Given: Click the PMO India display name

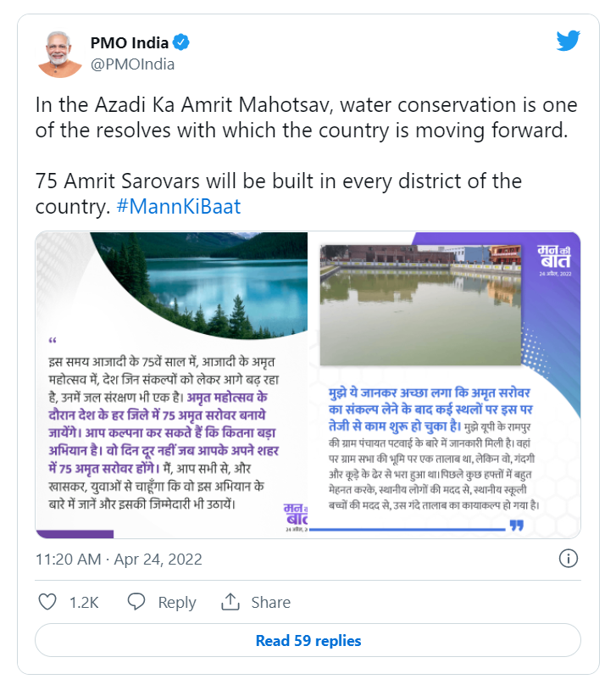Looking at the screenshot, I should click(130, 42).
